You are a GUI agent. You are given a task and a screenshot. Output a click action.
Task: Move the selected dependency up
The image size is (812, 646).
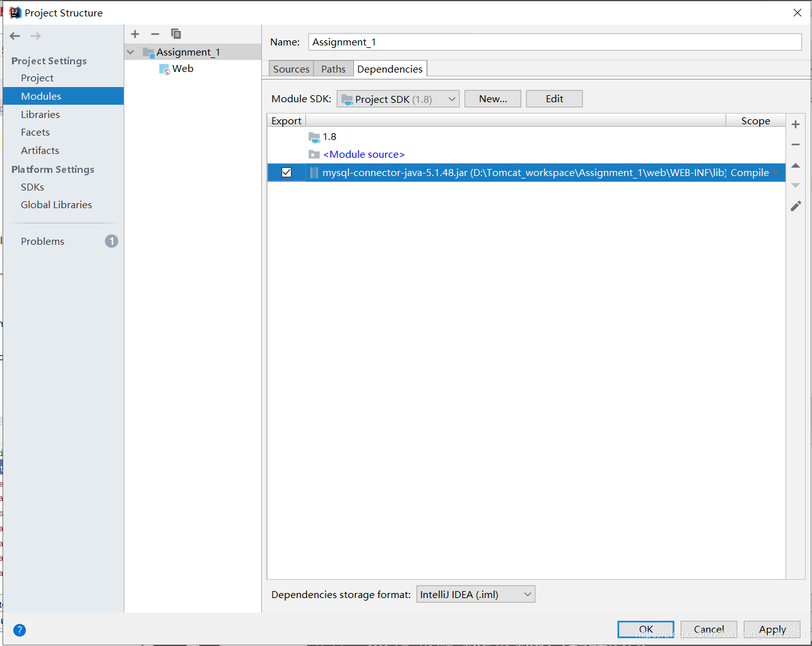tap(796, 165)
